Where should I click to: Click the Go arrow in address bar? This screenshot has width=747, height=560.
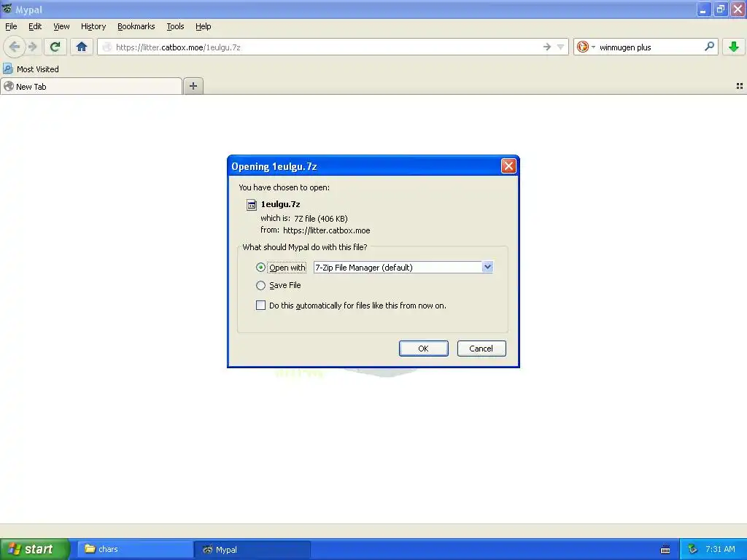point(546,47)
